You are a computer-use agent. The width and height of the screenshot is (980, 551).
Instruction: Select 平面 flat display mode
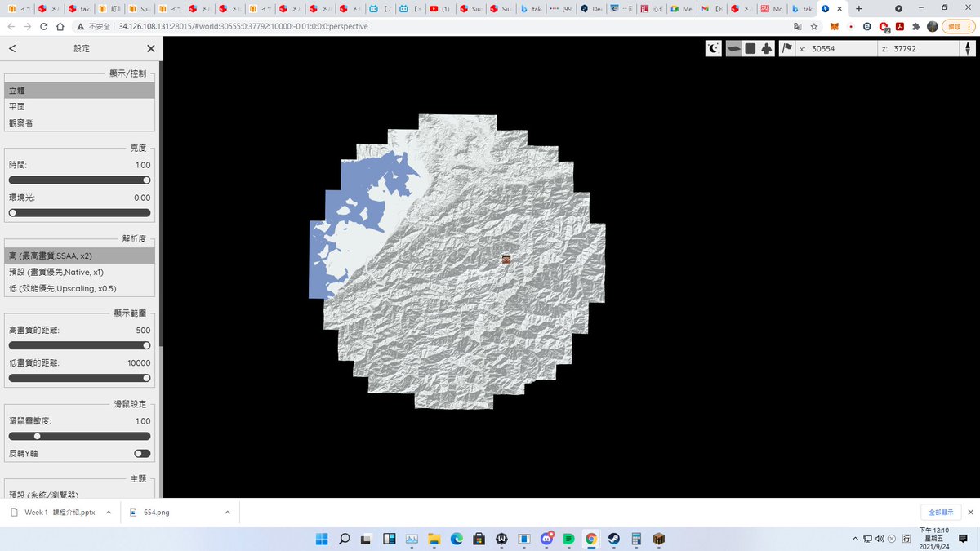click(x=79, y=107)
